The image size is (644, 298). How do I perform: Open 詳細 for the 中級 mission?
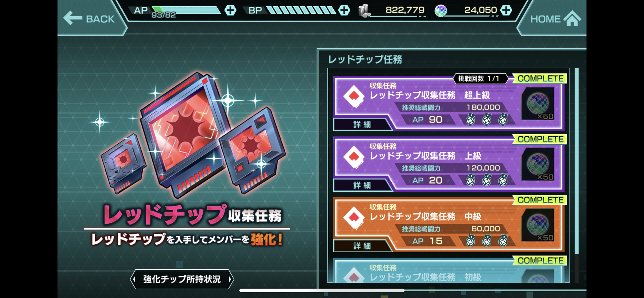coord(362,246)
